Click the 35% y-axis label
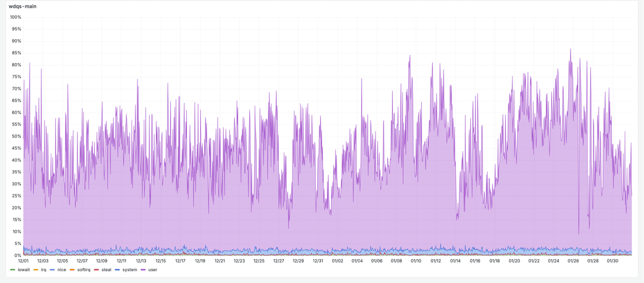The width and height of the screenshot is (644, 283). pos(17,172)
